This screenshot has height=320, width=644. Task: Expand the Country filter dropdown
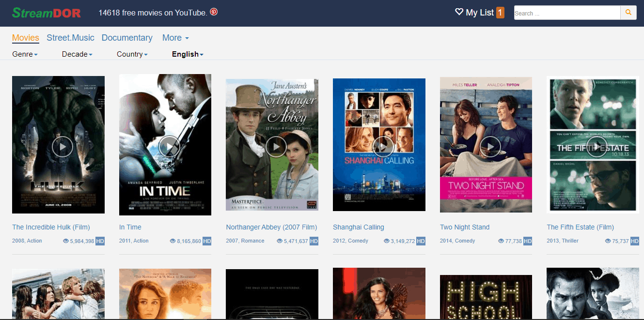(x=132, y=54)
